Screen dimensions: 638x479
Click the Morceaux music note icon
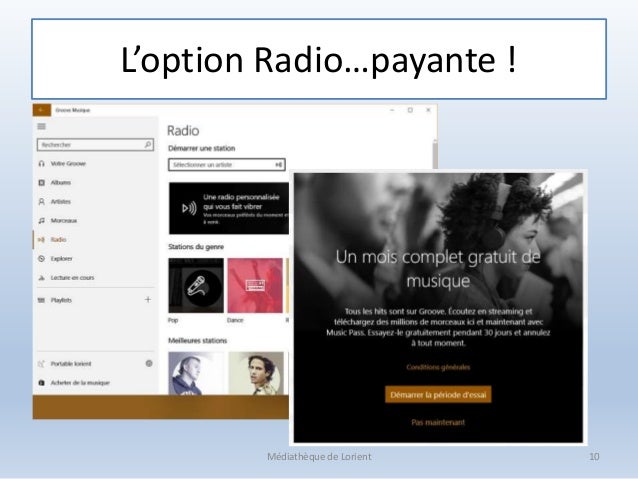42,221
